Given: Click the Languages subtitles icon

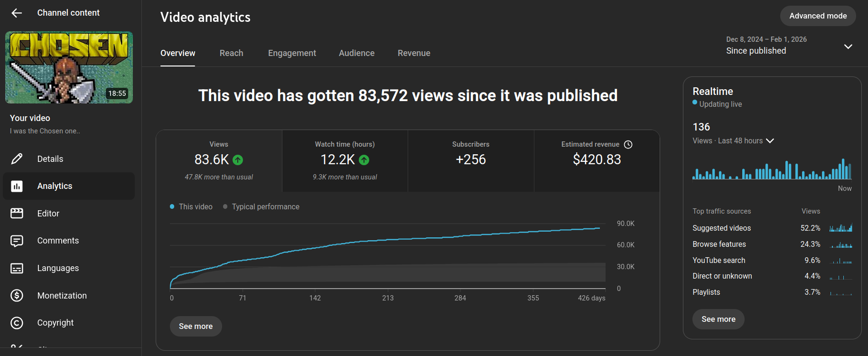Looking at the screenshot, I should 17,269.
